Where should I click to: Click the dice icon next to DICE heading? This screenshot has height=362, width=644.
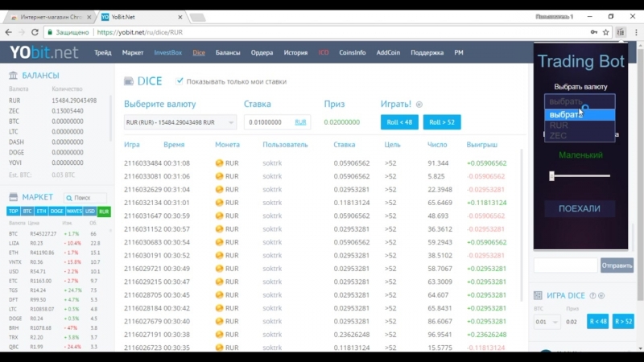(129, 81)
